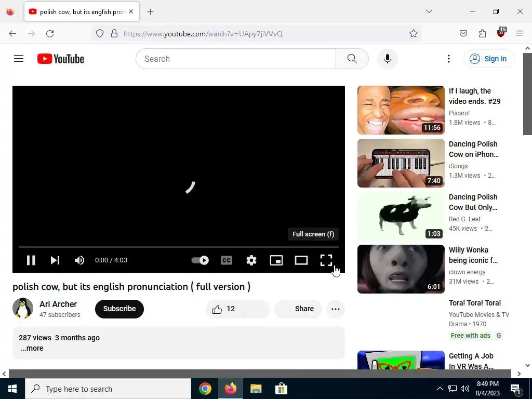View site security padlock info

click(x=114, y=34)
